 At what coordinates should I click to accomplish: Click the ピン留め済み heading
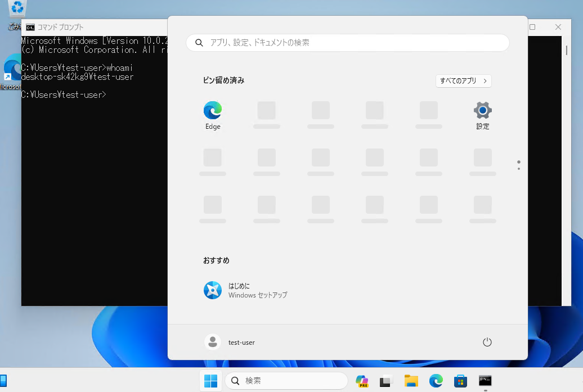click(223, 80)
